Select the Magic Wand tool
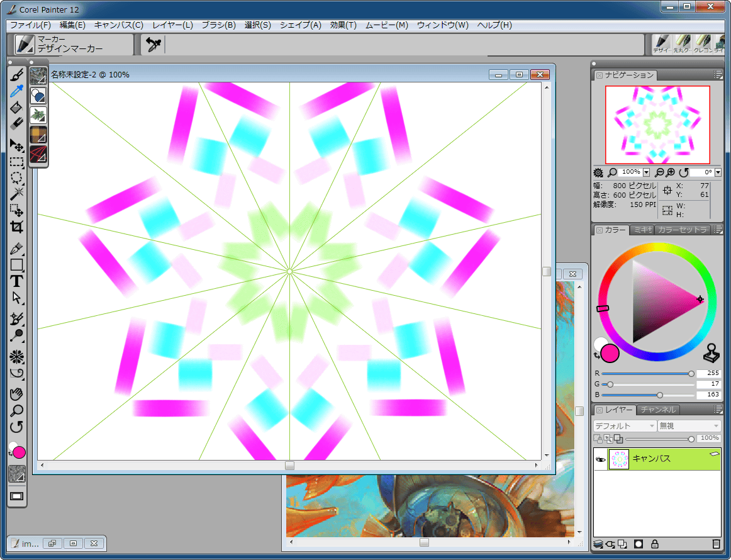731x560 pixels. [x=16, y=194]
